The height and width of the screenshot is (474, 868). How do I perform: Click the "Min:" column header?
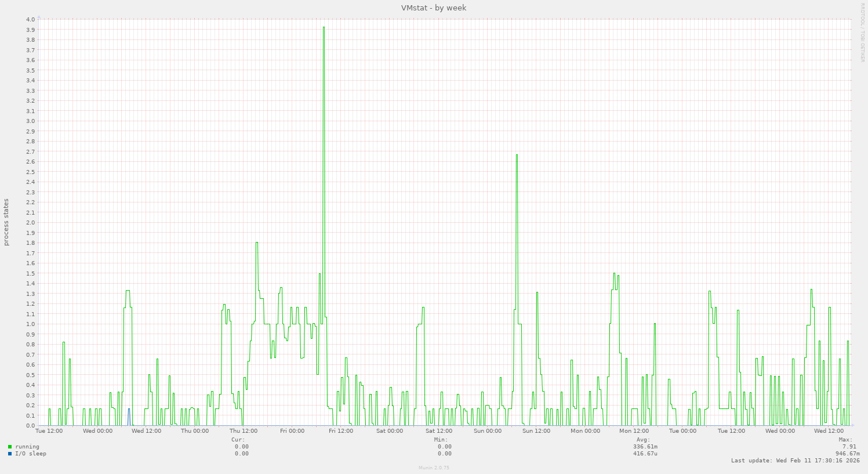(x=441, y=440)
